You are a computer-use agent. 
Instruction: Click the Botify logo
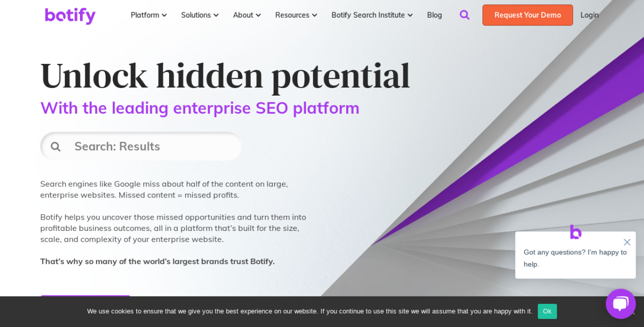point(70,16)
